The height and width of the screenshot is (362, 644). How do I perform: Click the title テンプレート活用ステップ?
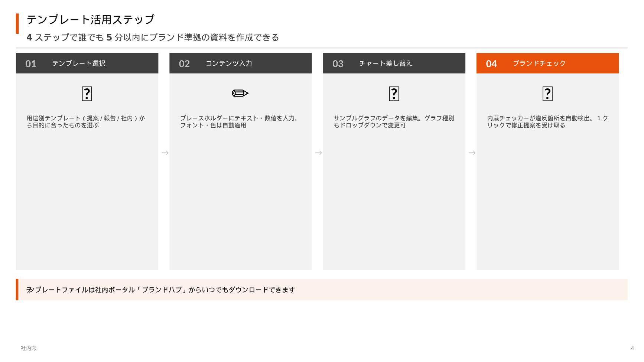click(x=90, y=20)
